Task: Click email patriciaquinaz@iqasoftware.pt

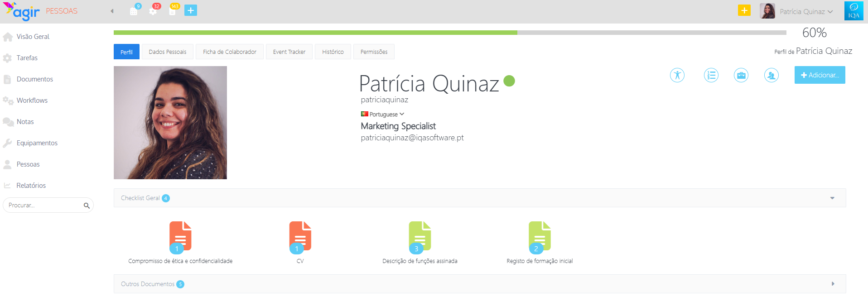Action: pyautogui.click(x=412, y=138)
